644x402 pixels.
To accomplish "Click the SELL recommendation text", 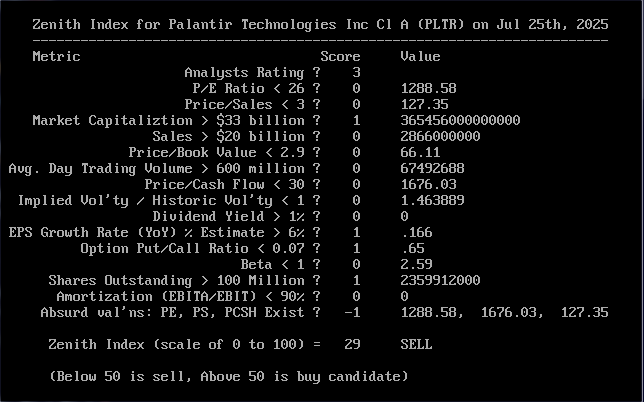I will point(416,344).
